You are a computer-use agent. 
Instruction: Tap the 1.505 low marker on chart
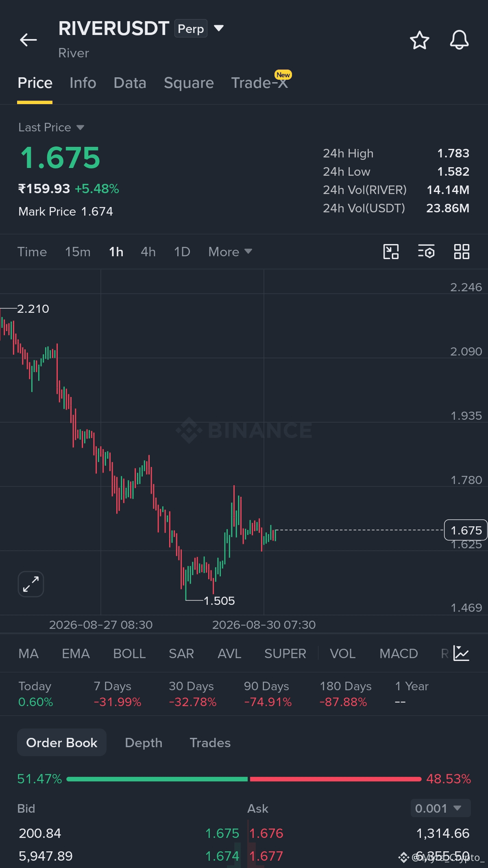[x=219, y=601]
